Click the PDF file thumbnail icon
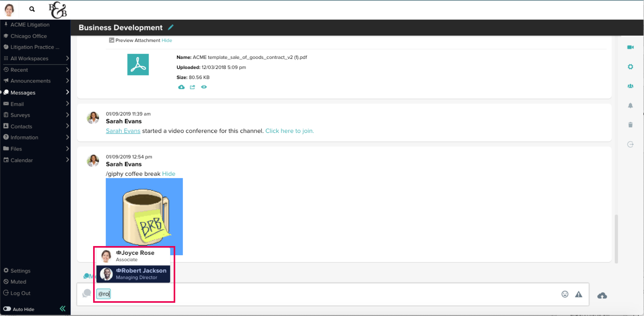The height and width of the screenshot is (316, 644). click(x=138, y=65)
